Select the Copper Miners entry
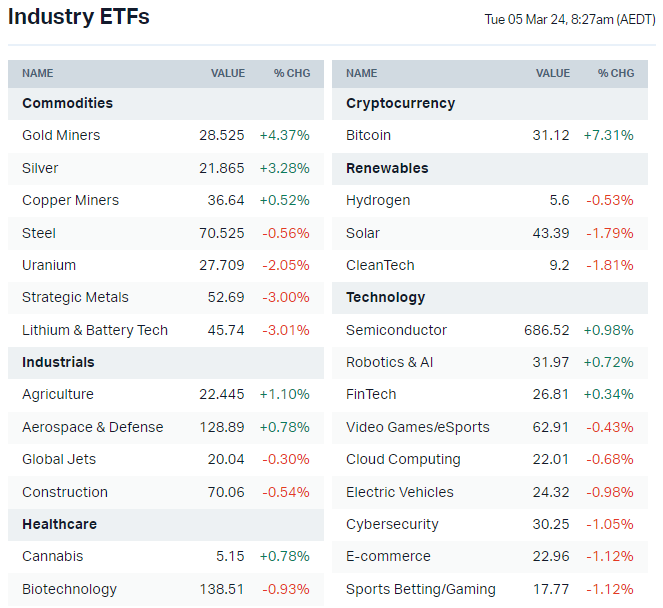 click(70, 200)
